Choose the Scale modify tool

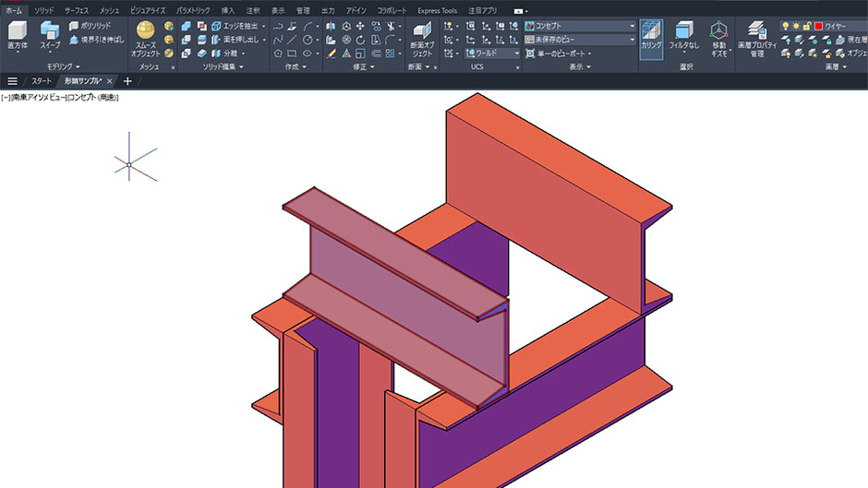[x=360, y=54]
